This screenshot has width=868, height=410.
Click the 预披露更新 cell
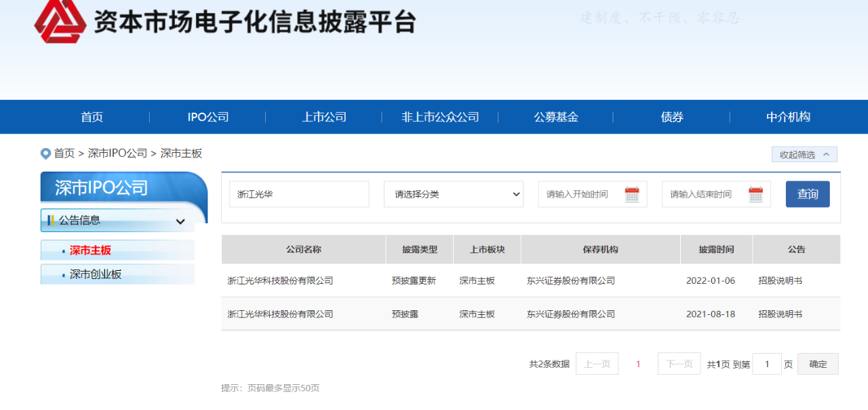(x=414, y=280)
